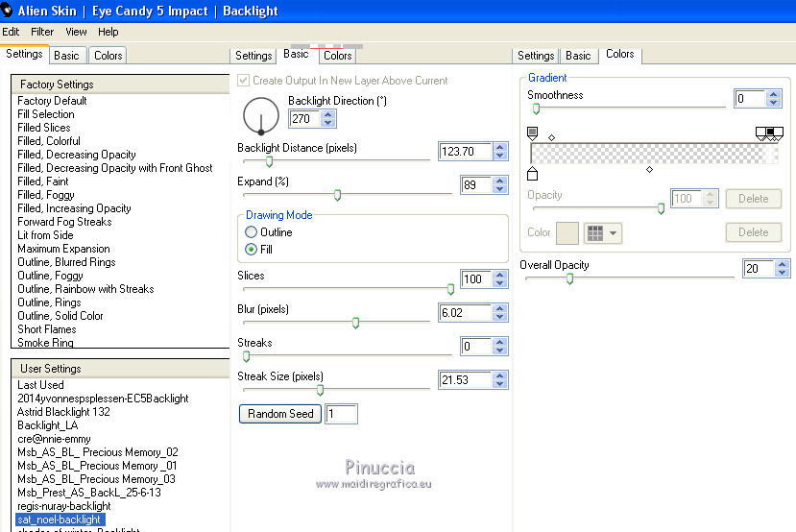Open the Filter menu
Viewport: 796px width, 532px height.
42,32
